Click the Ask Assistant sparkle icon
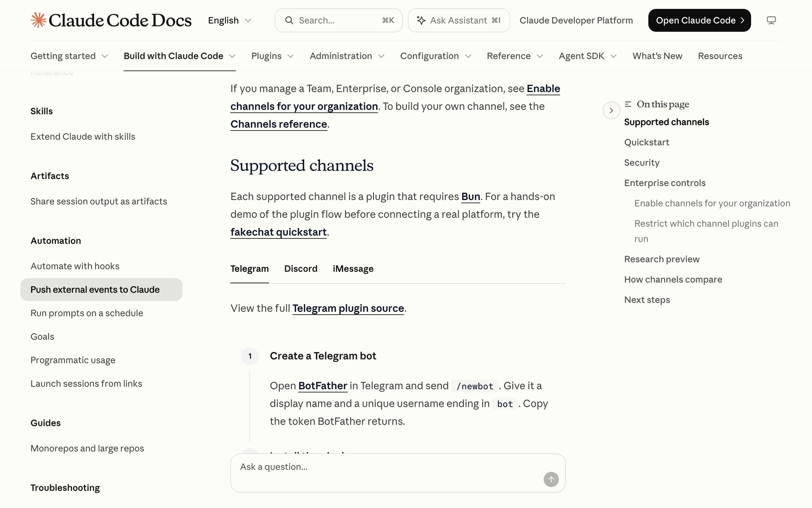Screen dimensions: 812x508 [x=421, y=20]
